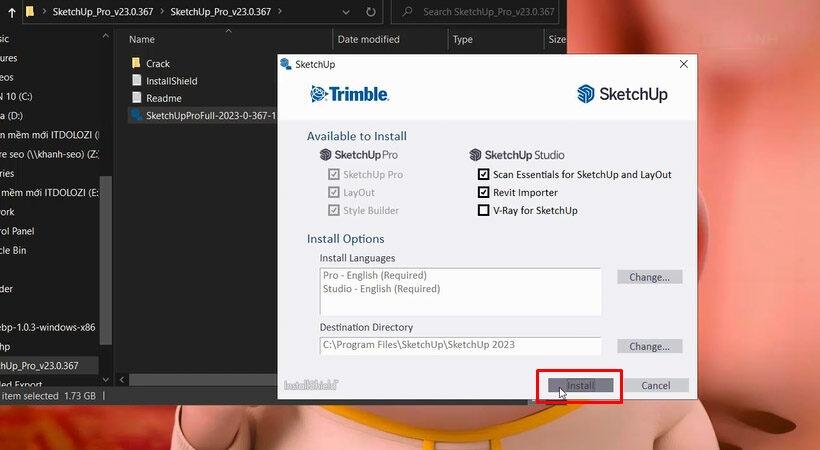Screen dimensions: 820x450
Task: Click the SketchUp title bar icon
Action: (x=286, y=64)
